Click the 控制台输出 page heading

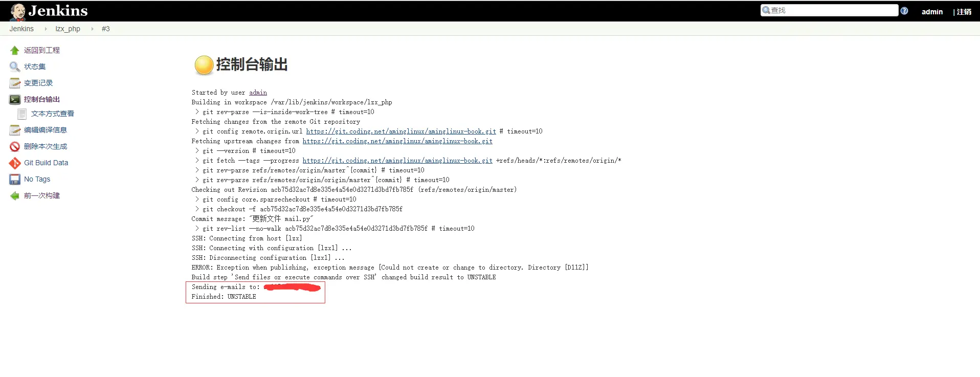(x=252, y=65)
